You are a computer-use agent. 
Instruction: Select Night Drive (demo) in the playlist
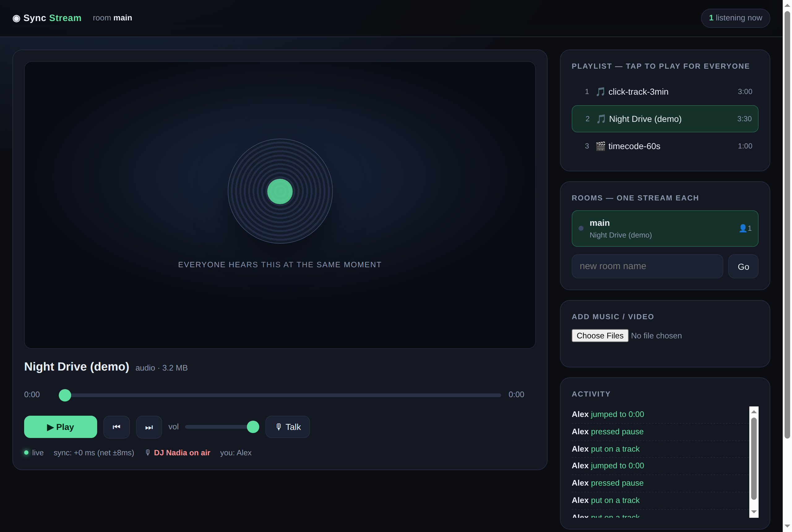pyautogui.click(x=665, y=119)
